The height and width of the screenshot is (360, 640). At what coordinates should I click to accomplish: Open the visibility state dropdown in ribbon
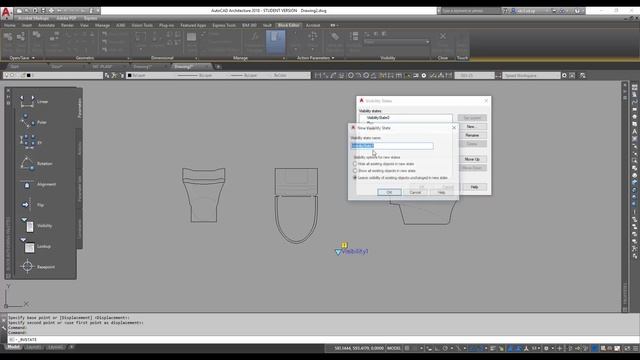pyautogui.click(x=427, y=42)
